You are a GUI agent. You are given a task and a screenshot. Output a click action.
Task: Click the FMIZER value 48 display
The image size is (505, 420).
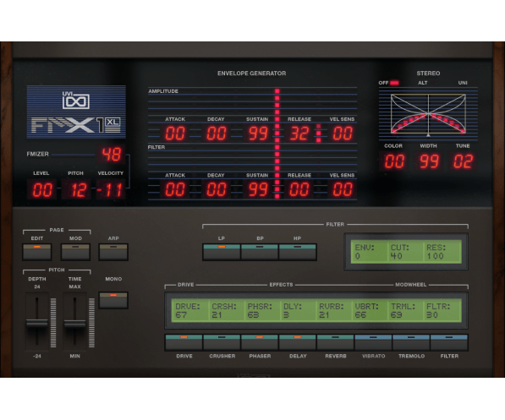pyautogui.click(x=112, y=154)
